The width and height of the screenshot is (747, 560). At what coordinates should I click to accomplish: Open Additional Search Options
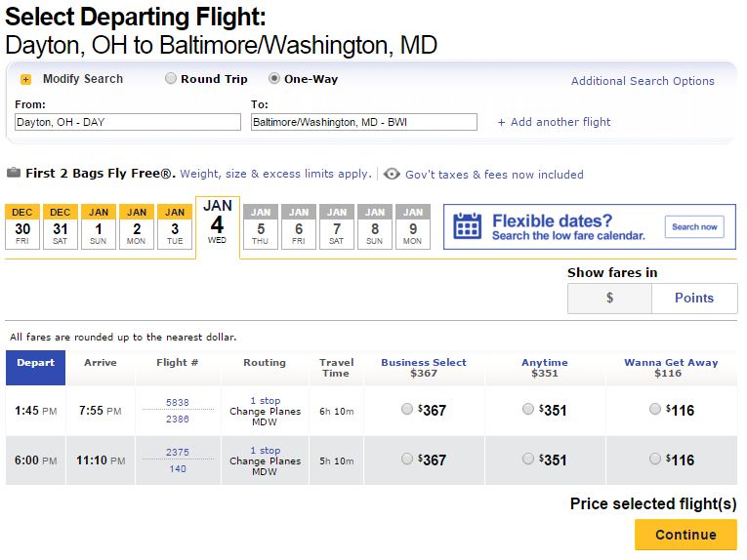(x=643, y=81)
